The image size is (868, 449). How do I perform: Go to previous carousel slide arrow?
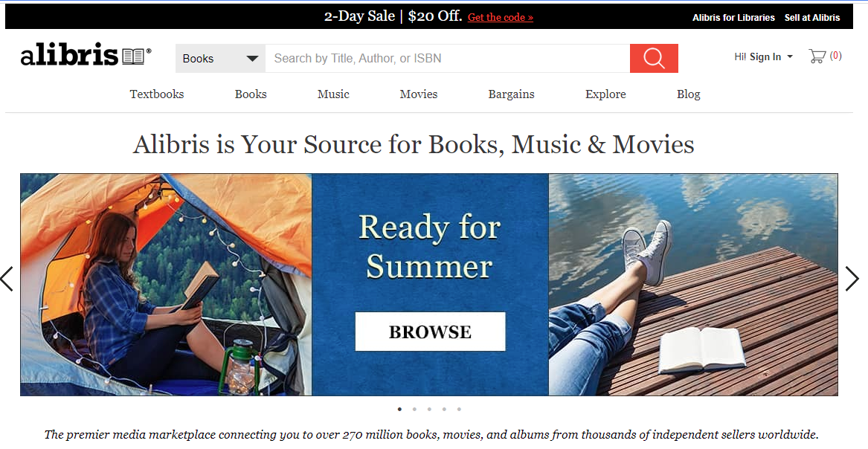(x=7, y=279)
